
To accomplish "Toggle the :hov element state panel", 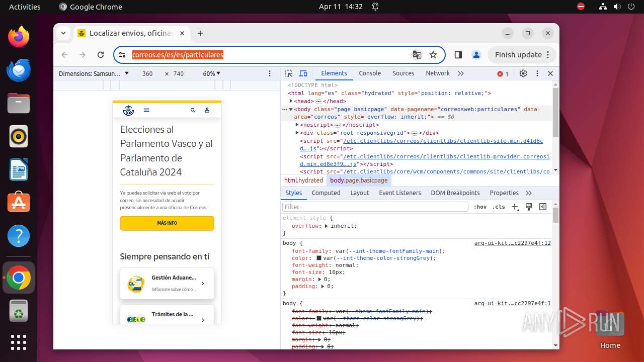I will tap(480, 207).
